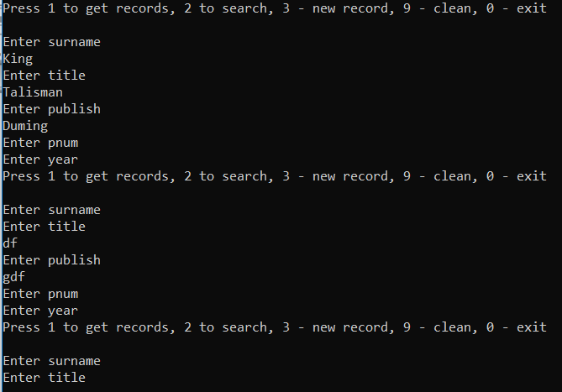Click the second 'Enter pnum' line

tap(40, 294)
